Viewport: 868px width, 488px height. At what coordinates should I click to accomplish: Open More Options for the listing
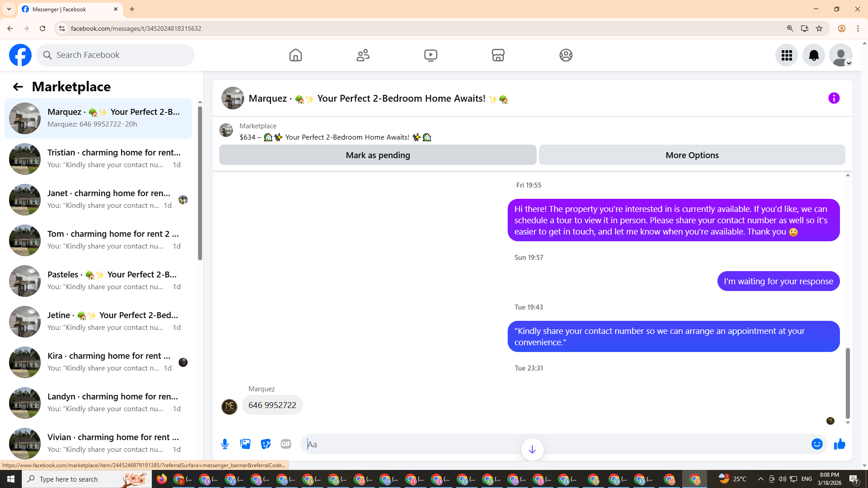[x=692, y=155]
